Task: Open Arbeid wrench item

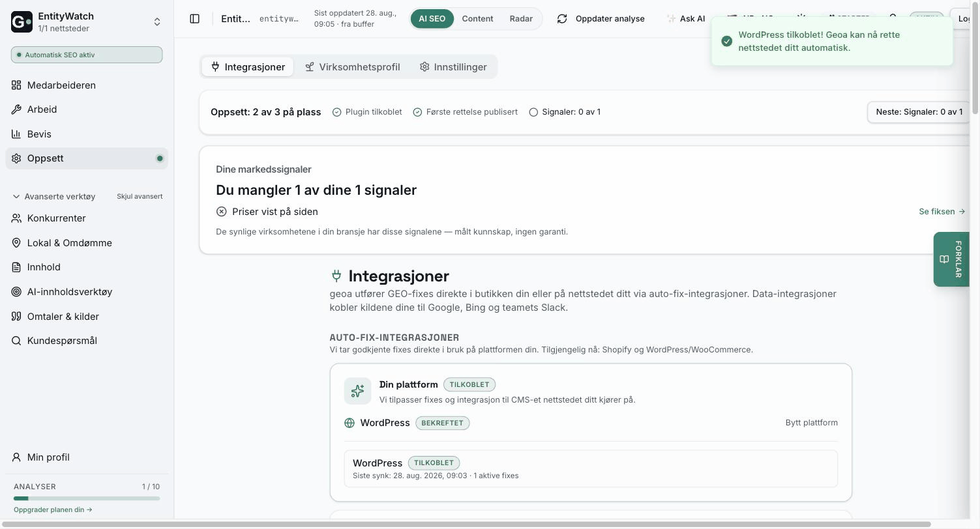Action: [x=87, y=109]
